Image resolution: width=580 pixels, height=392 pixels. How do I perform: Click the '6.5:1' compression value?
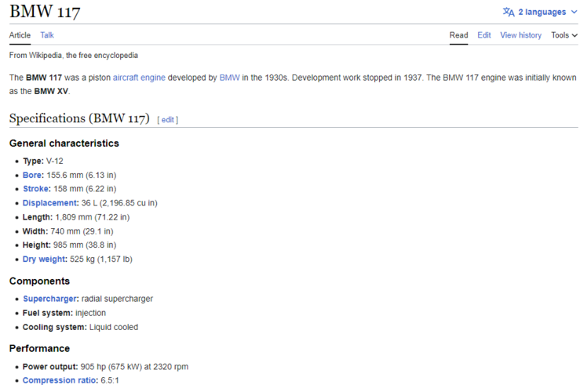pos(110,380)
